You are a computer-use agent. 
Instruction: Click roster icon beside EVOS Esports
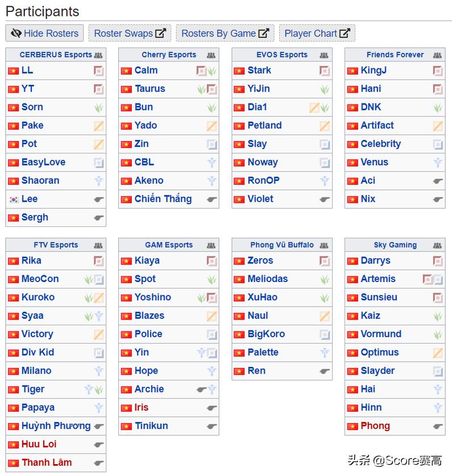324,55
